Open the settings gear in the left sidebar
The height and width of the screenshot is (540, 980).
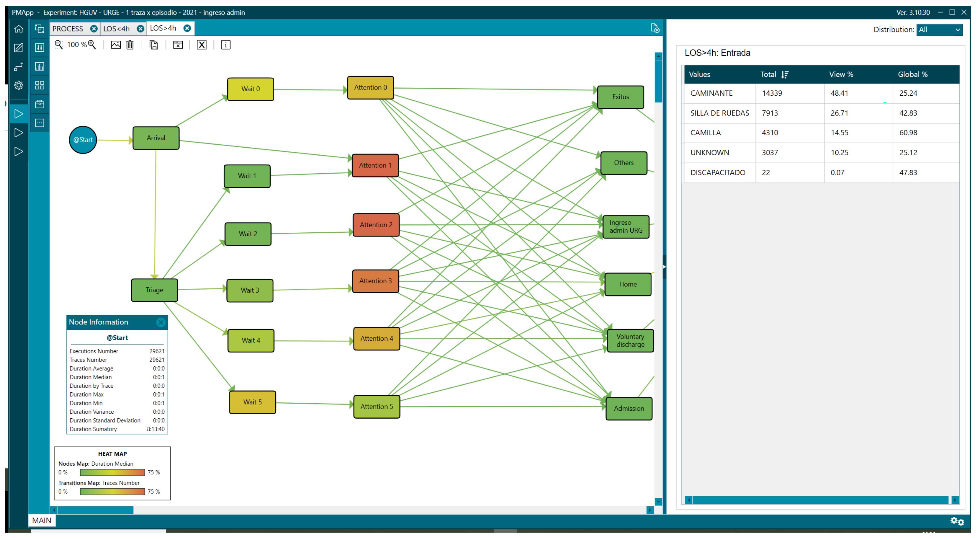(18, 85)
